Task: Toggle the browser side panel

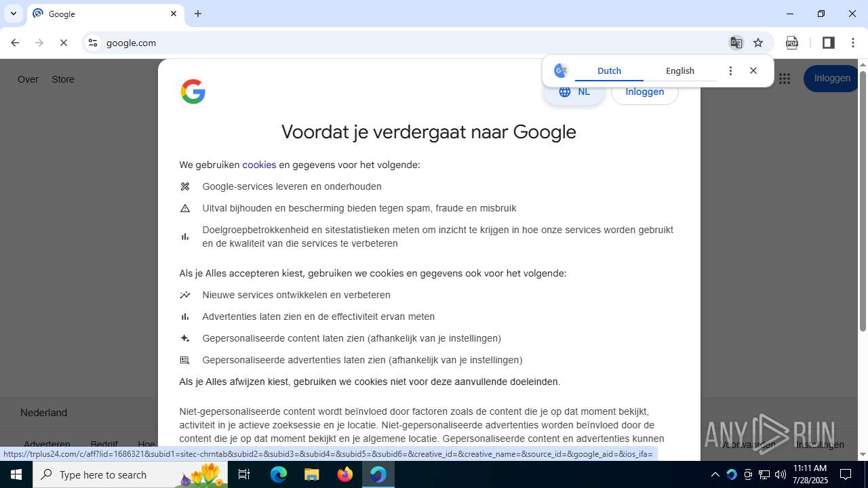Action: pos(828,43)
